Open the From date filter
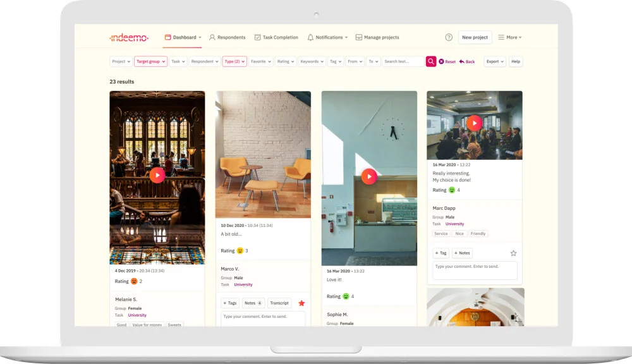The width and height of the screenshot is (632, 364). click(355, 62)
